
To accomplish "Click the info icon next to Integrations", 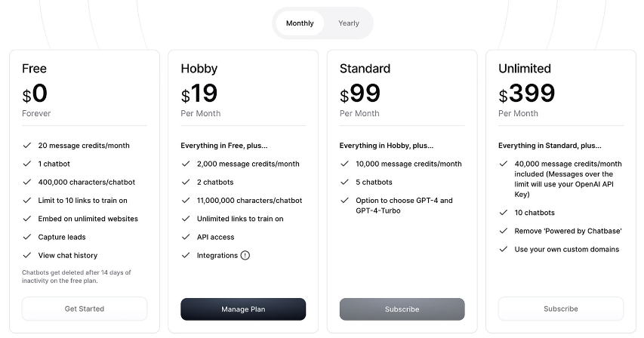I will click(245, 256).
